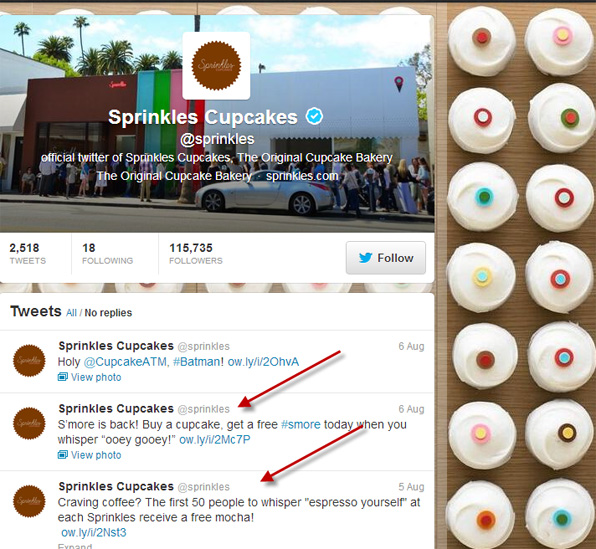Screen dimensions: 596x549
Task: Expand the espresso yourself tweet
Action: (74, 546)
